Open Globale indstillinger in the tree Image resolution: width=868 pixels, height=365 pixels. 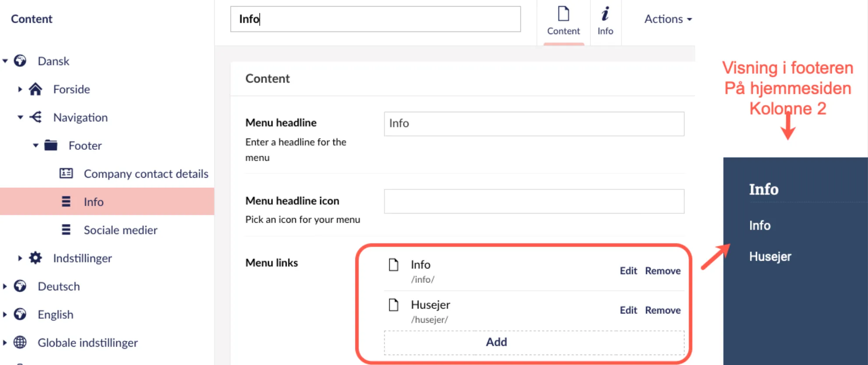click(x=87, y=343)
